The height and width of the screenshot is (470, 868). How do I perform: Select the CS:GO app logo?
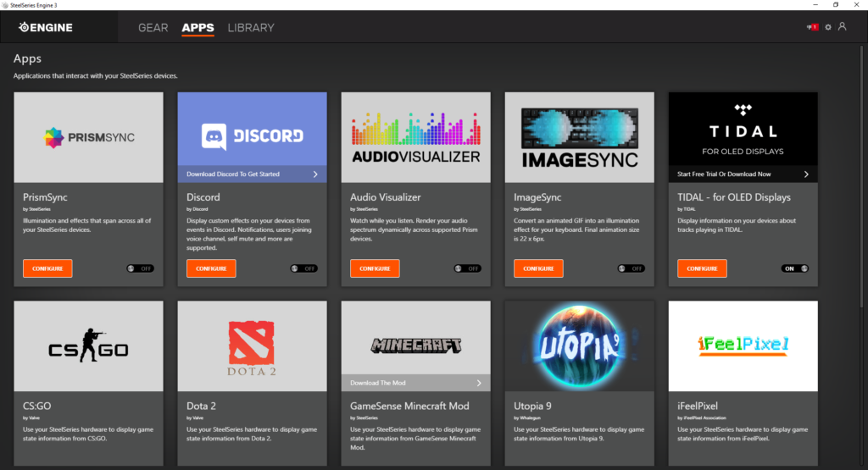(x=88, y=346)
